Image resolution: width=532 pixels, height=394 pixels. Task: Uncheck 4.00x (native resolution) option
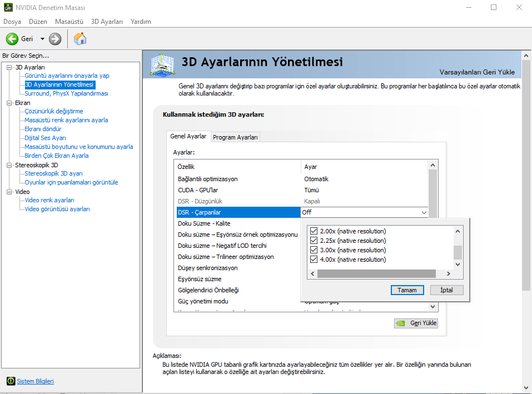[x=314, y=260]
